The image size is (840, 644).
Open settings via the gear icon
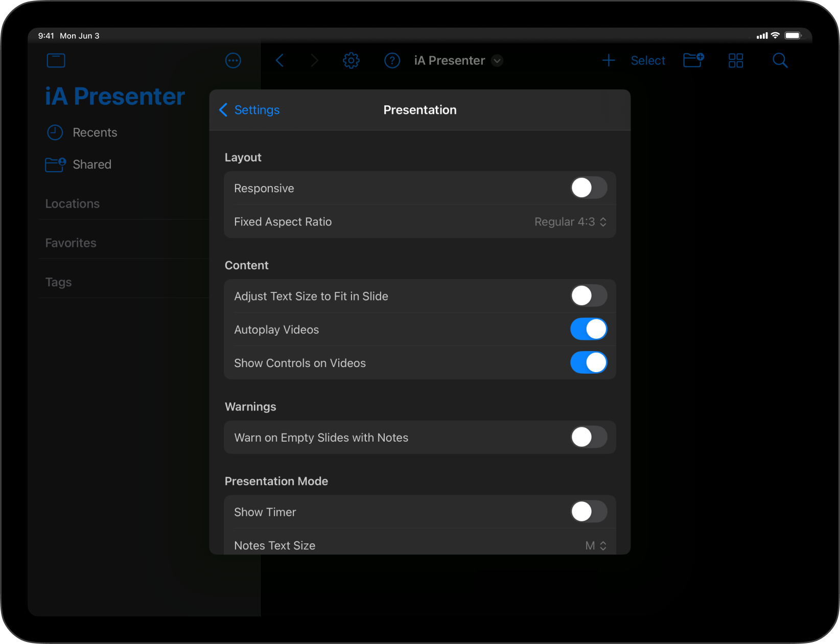(351, 60)
